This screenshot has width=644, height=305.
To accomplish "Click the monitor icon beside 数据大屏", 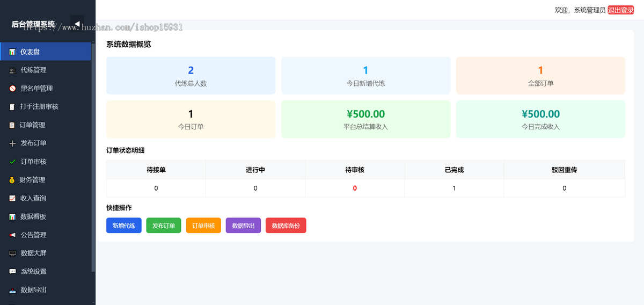I will [x=12, y=253].
